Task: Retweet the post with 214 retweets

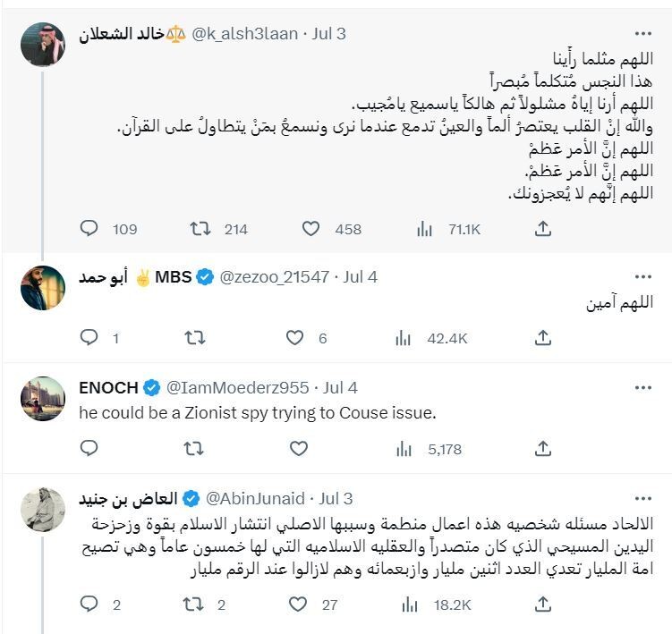Action: [x=200, y=229]
